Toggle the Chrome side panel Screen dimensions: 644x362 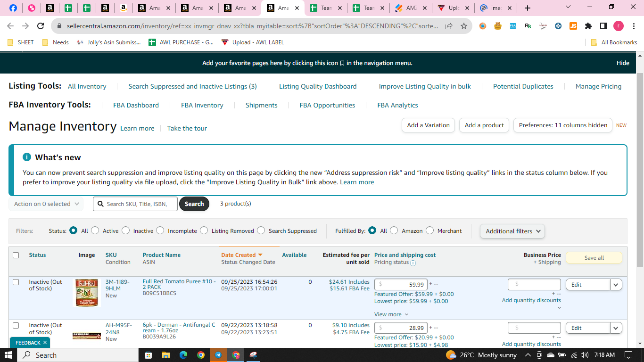coord(603,26)
